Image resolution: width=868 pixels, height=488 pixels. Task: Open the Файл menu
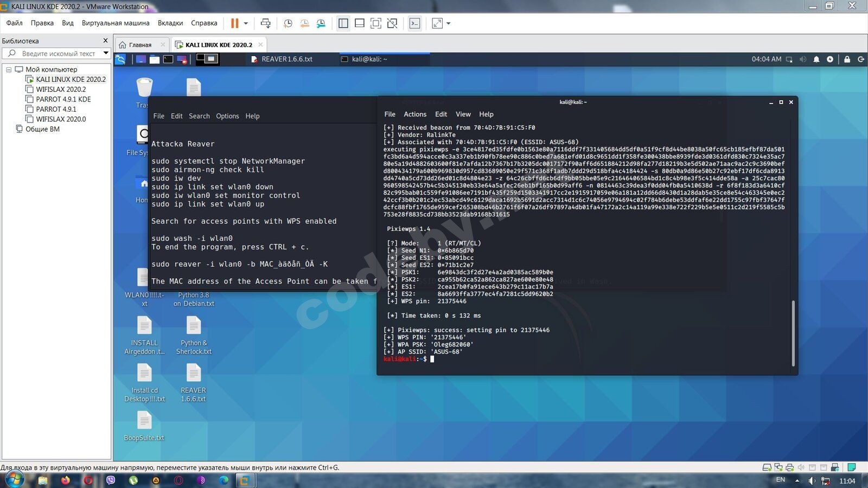click(15, 23)
